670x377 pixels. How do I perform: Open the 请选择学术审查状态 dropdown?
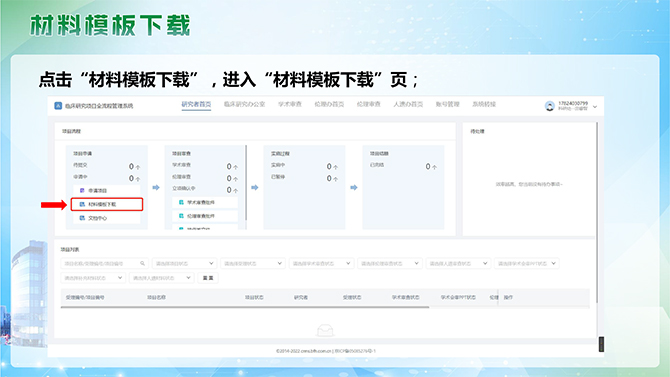coord(321,264)
